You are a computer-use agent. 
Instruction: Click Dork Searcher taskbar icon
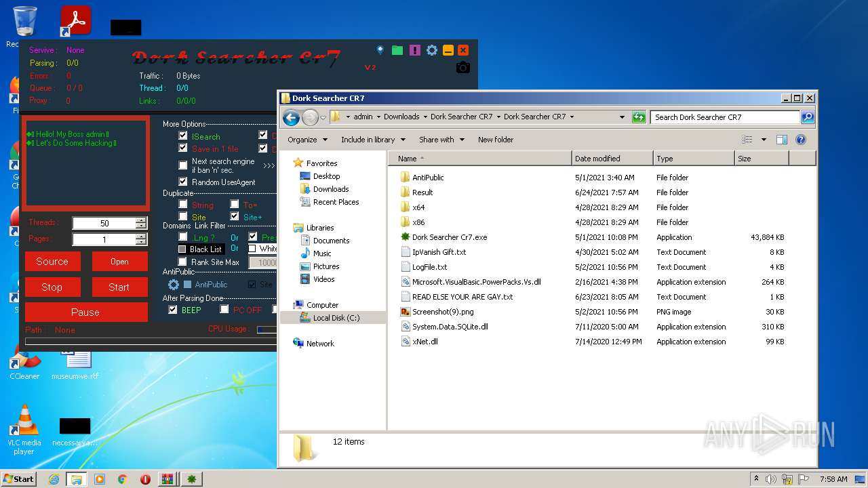[x=192, y=479]
